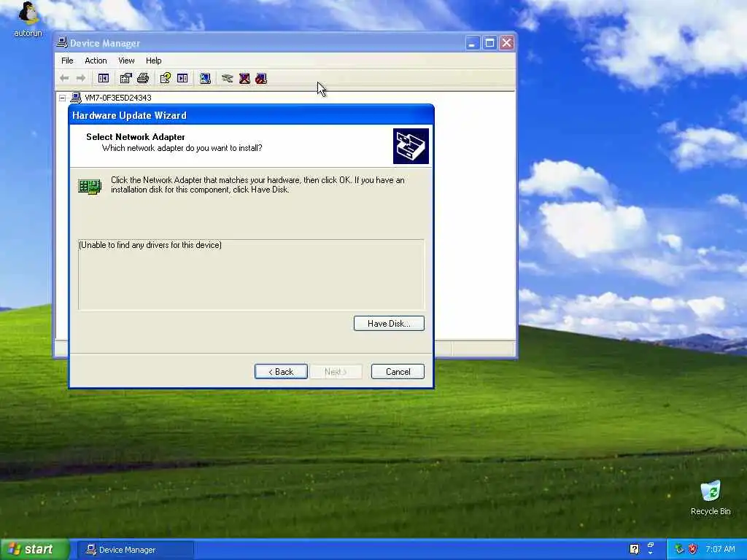This screenshot has height=560, width=747.
Task: Click the language bar help icon in taskbar
Action: [634, 549]
